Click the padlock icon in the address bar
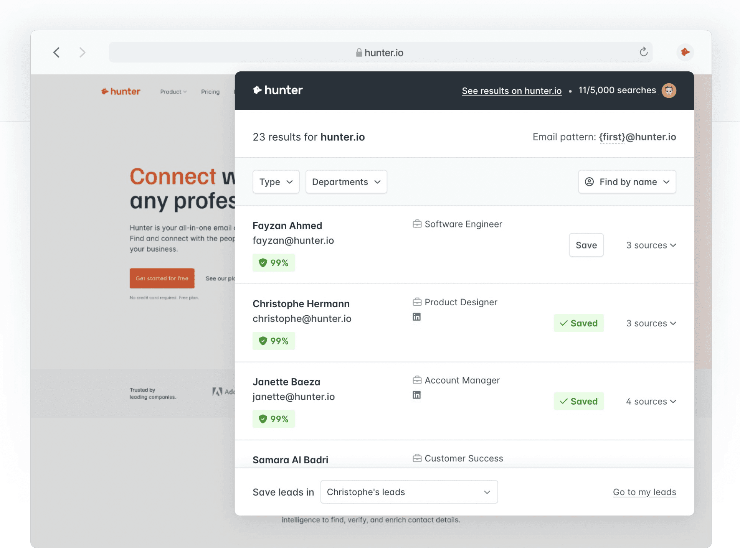This screenshot has height=560, width=740. coord(359,53)
